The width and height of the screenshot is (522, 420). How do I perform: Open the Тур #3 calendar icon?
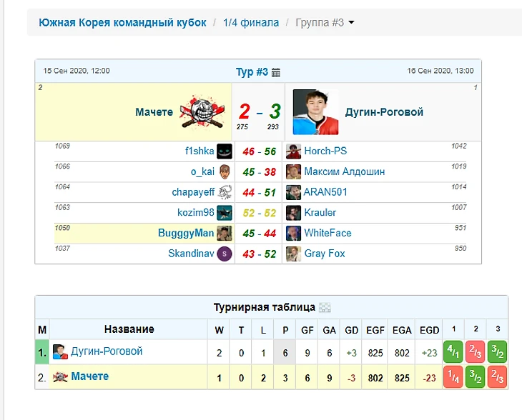(x=275, y=72)
